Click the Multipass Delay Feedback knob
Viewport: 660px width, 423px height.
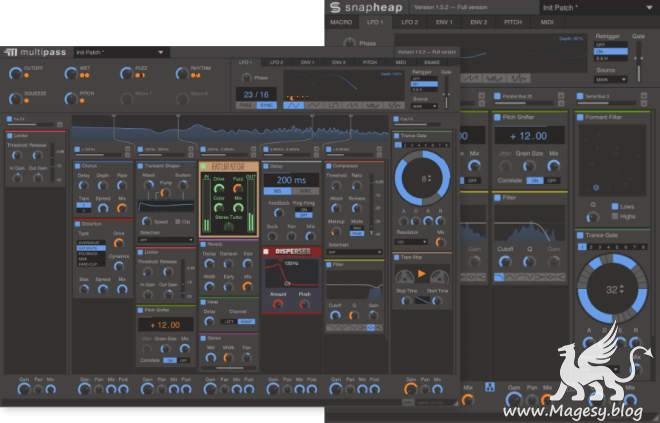pyautogui.click(x=278, y=213)
